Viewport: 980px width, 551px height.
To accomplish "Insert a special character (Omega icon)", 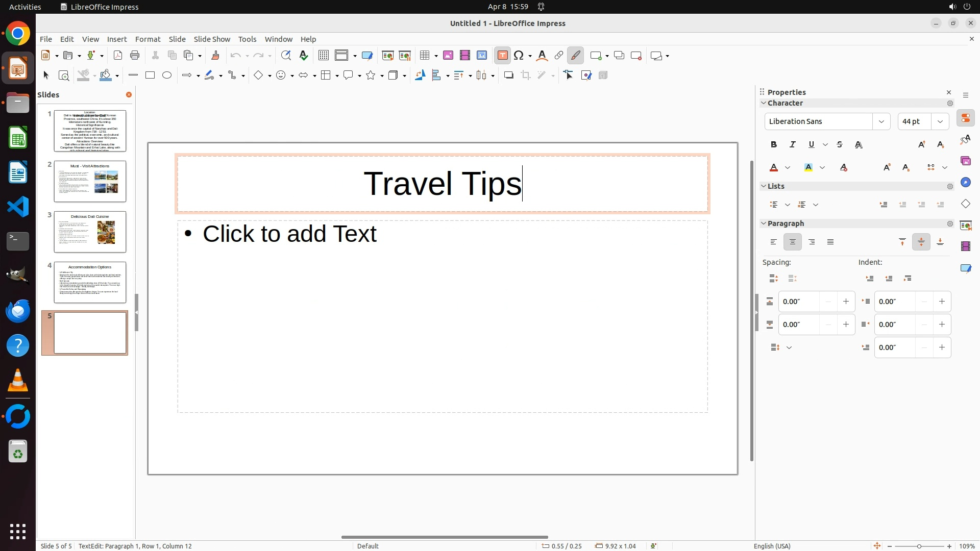I will click(x=519, y=56).
